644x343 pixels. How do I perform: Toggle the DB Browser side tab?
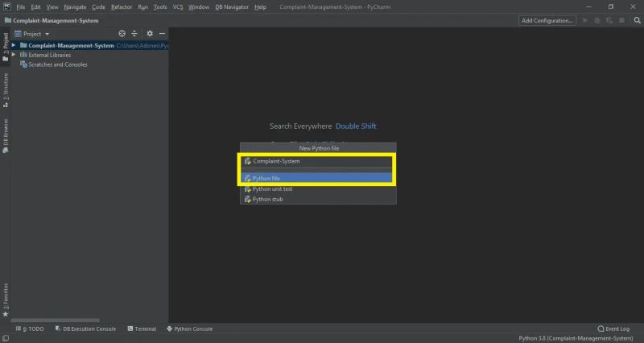[6, 136]
